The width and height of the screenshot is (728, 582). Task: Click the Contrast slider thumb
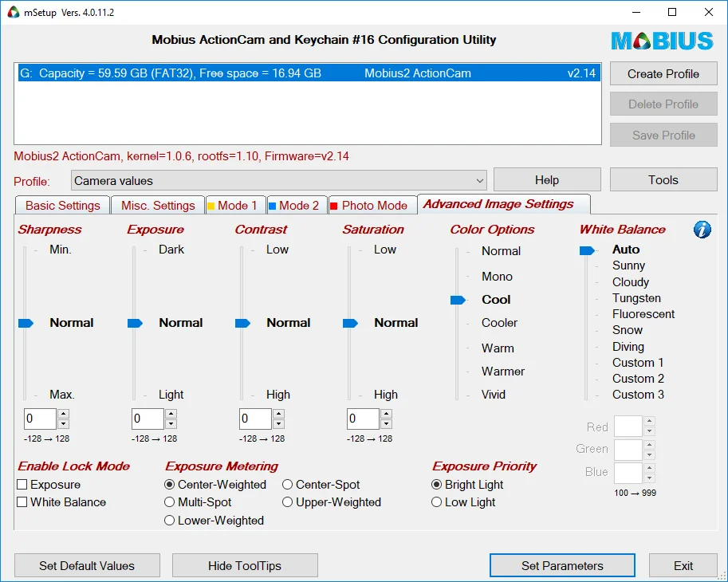tap(243, 323)
